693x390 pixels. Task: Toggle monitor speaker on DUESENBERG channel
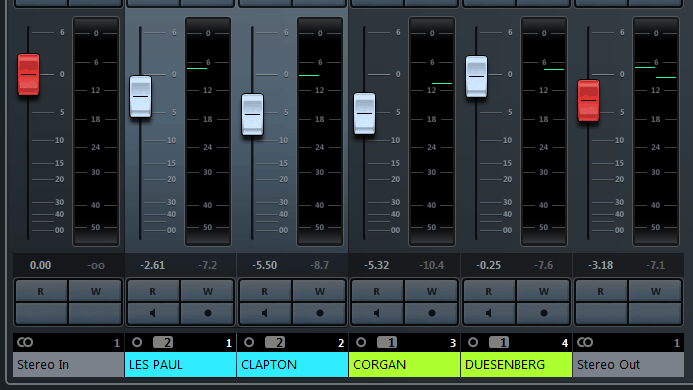[x=489, y=313]
